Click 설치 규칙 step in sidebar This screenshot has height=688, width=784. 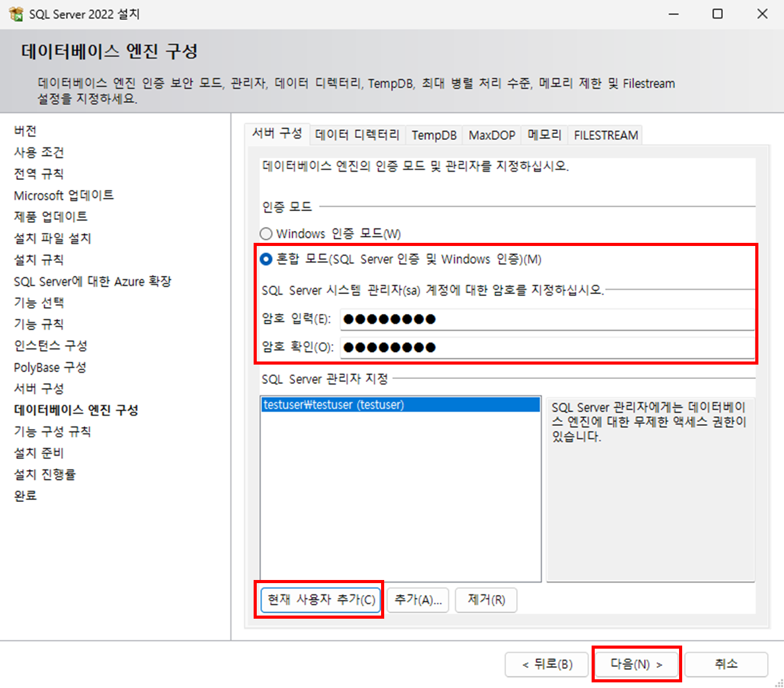click(x=39, y=260)
